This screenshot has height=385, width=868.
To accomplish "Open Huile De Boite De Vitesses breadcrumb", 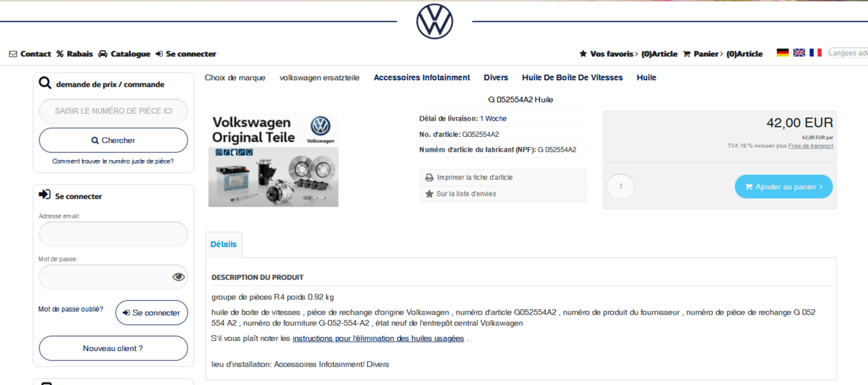I will (x=572, y=77).
